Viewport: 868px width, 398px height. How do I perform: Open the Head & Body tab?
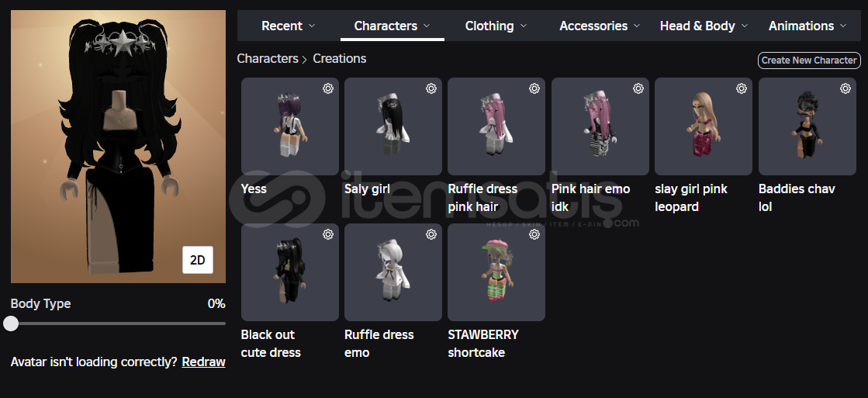[x=704, y=26]
